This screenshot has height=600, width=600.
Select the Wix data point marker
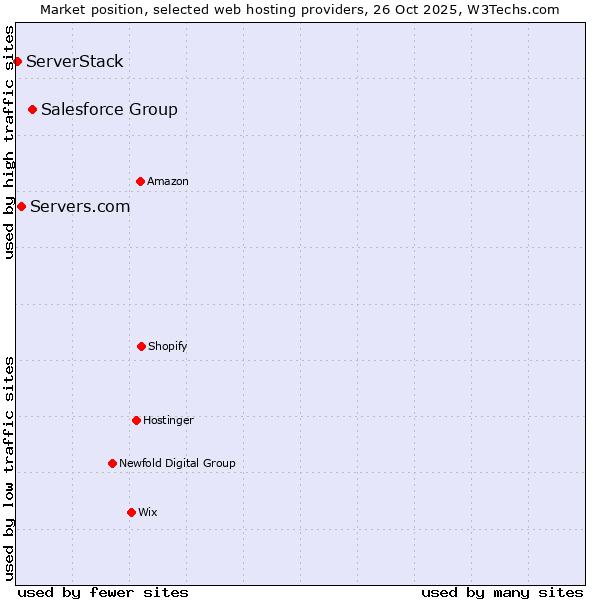(131, 512)
